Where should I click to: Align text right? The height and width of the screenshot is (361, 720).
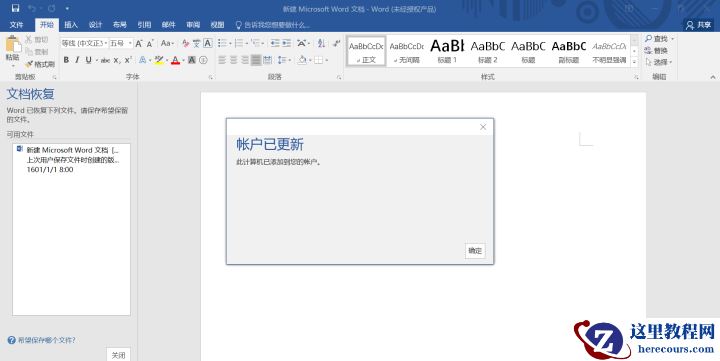tap(245, 60)
